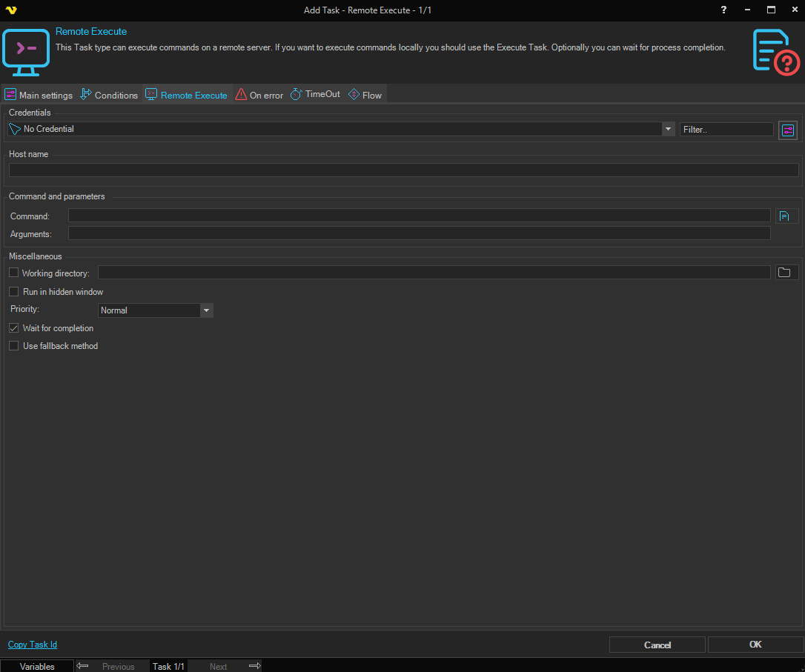The image size is (805, 672).
Task: Click the command browse script icon
Action: tap(786, 216)
